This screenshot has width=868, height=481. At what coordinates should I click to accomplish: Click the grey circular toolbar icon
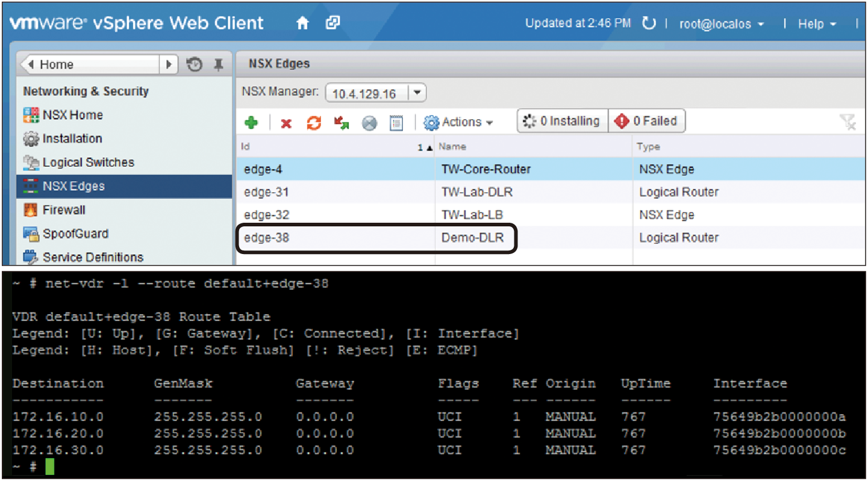pos(369,123)
